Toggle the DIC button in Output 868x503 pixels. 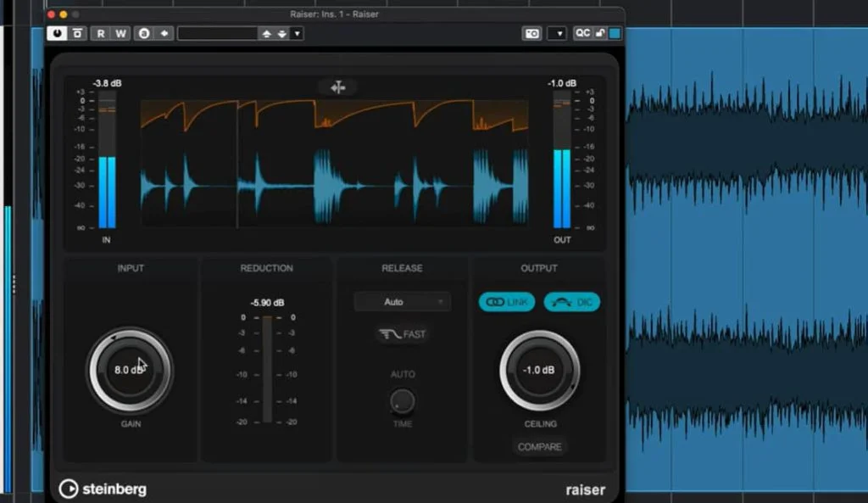[x=572, y=302]
